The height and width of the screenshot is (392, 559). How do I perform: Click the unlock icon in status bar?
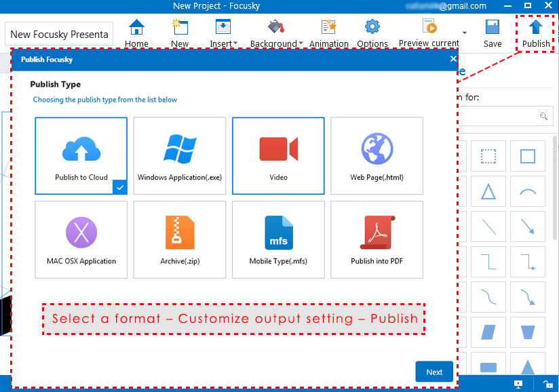coord(547,384)
